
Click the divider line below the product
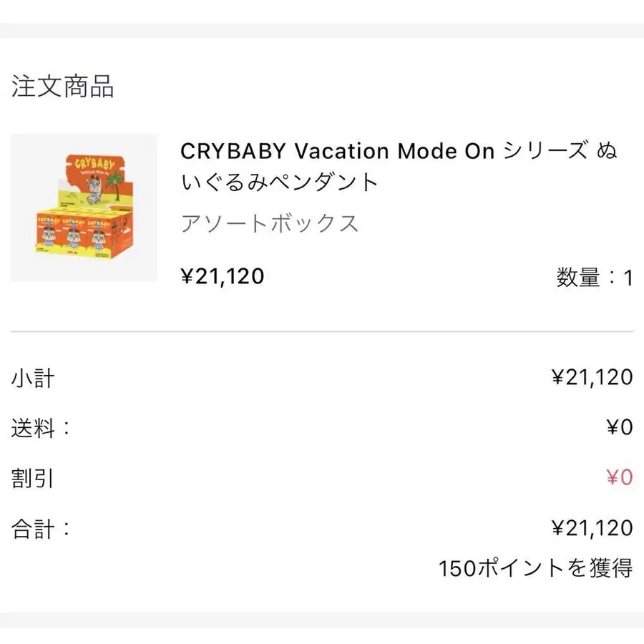click(322, 332)
